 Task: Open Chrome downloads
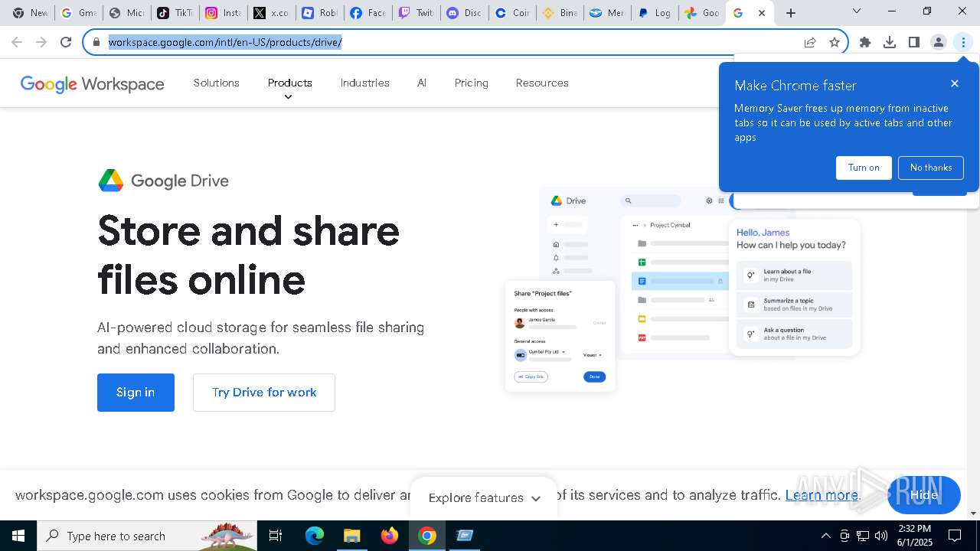click(x=890, y=42)
